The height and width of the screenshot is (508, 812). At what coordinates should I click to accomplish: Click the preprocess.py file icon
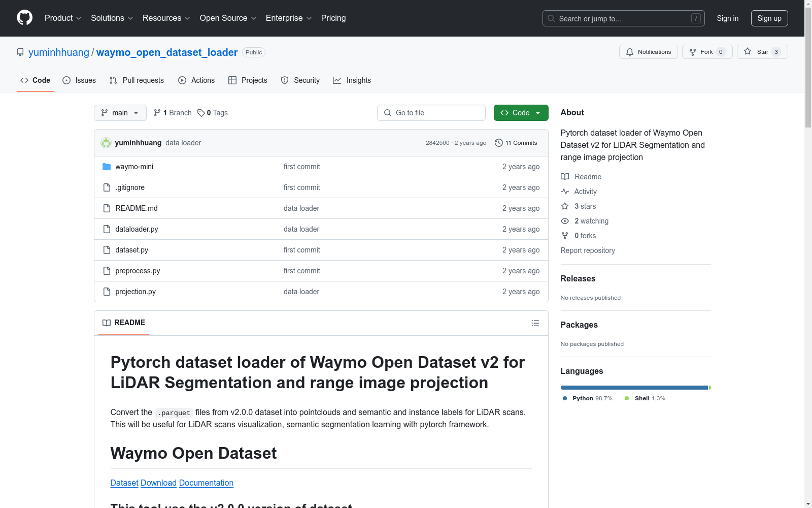pyautogui.click(x=107, y=271)
